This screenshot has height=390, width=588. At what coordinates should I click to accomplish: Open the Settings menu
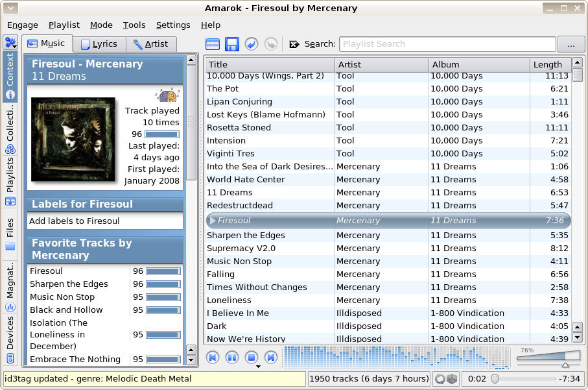pyautogui.click(x=173, y=25)
